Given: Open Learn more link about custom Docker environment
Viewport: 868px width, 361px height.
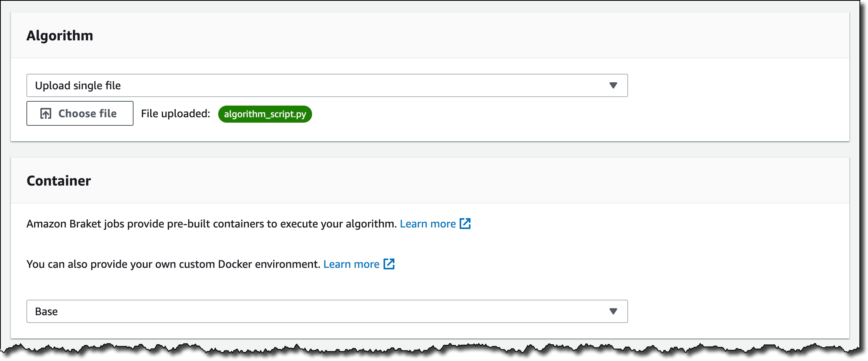Looking at the screenshot, I should point(351,264).
